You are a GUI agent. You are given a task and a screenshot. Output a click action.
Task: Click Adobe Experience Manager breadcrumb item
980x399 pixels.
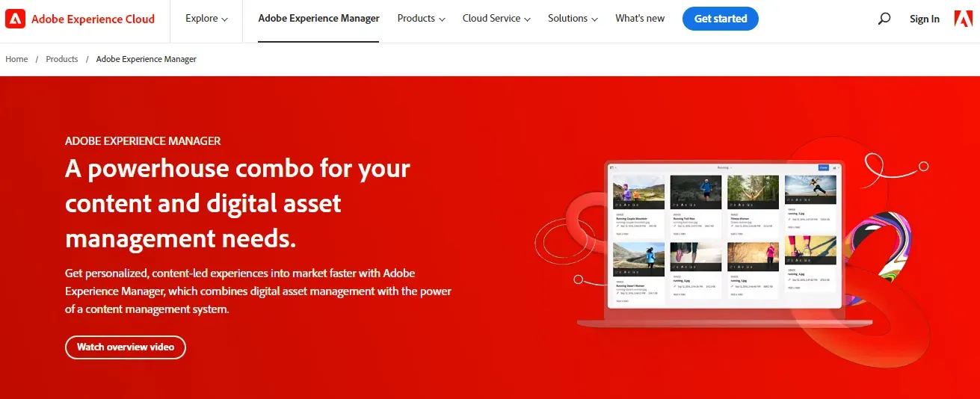(x=147, y=59)
